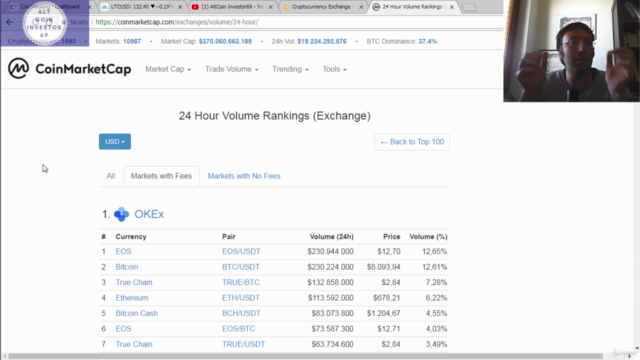Click the OKEx exchange logo icon

(x=121, y=214)
